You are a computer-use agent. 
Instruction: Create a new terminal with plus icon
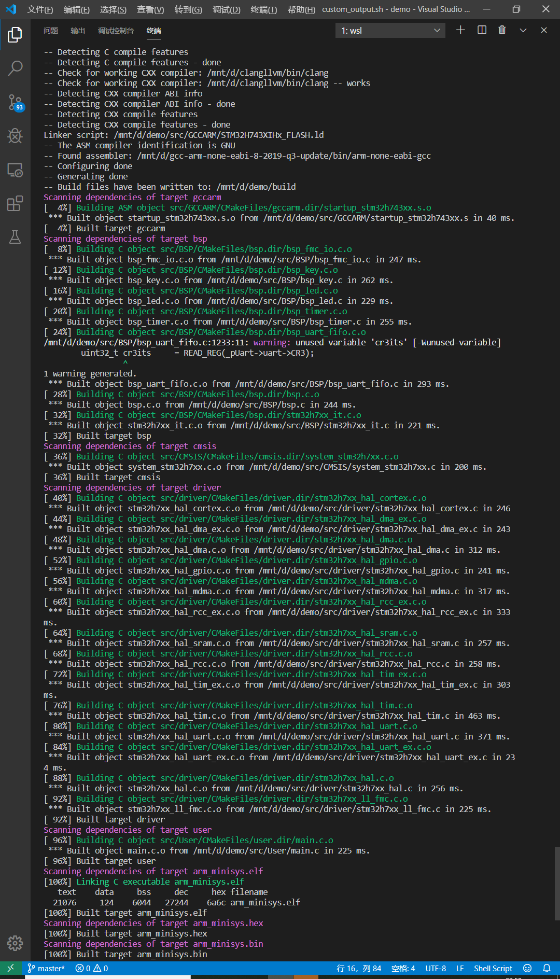(x=460, y=30)
